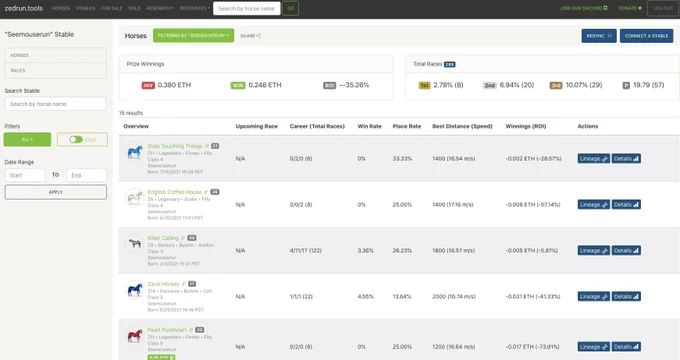This screenshot has height=360, width=680.
Task: Click the external link icon beside Pearl Pureheart
Action: pos(190,330)
